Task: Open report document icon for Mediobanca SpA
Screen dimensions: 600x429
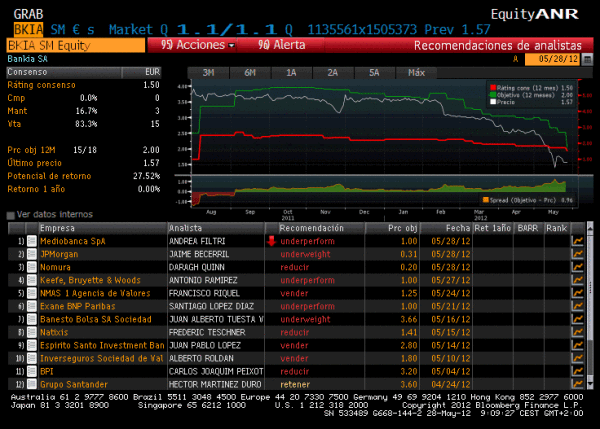Action: pos(32,241)
